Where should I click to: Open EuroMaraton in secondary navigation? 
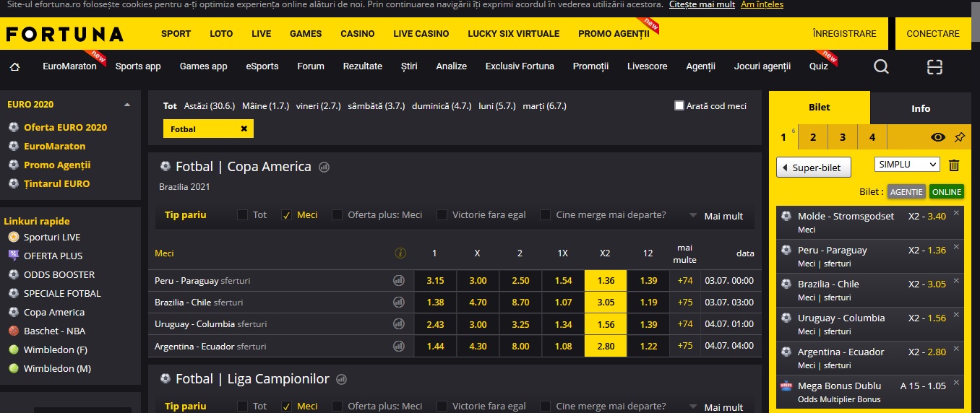[x=69, y=66]
